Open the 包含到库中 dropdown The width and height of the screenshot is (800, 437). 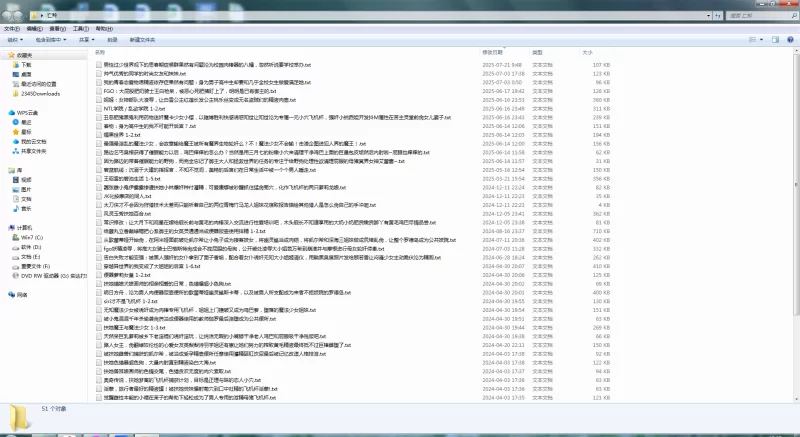click(x=51, y=39)
